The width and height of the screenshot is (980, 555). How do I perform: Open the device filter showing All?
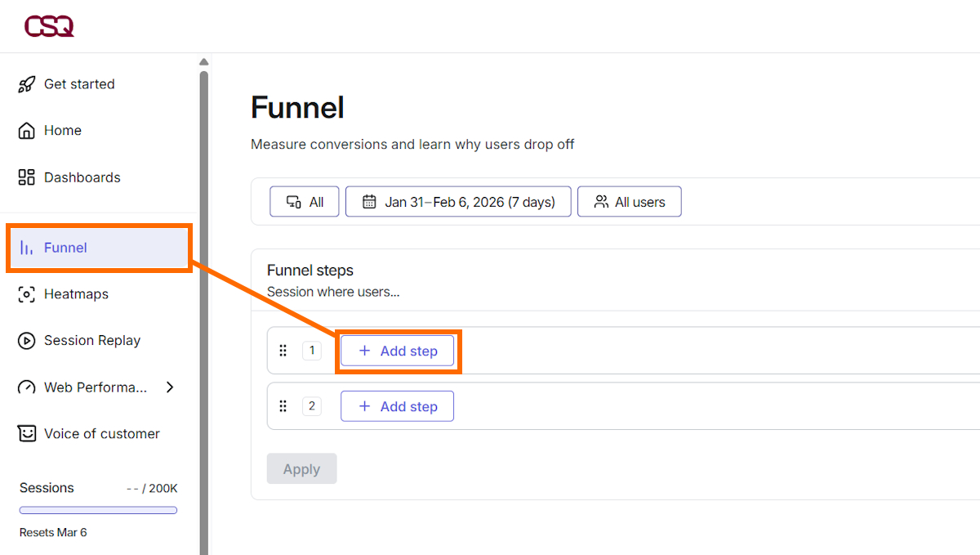[304, 201]
